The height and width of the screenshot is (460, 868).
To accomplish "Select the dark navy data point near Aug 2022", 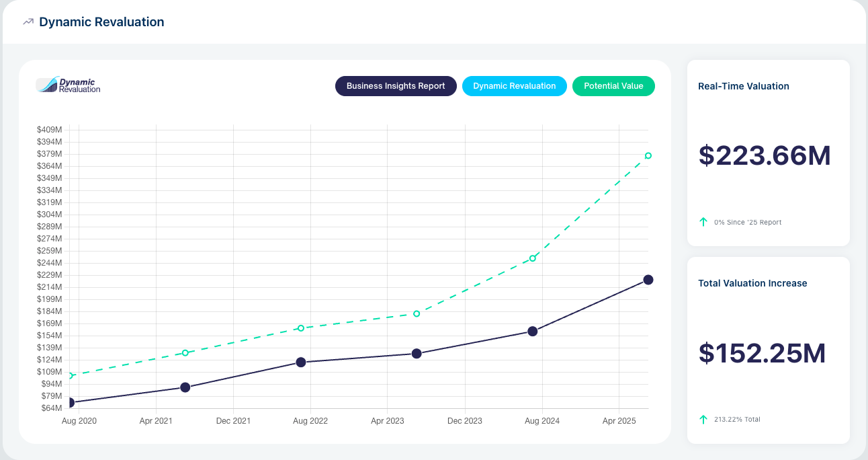I will tap(301, 362).
